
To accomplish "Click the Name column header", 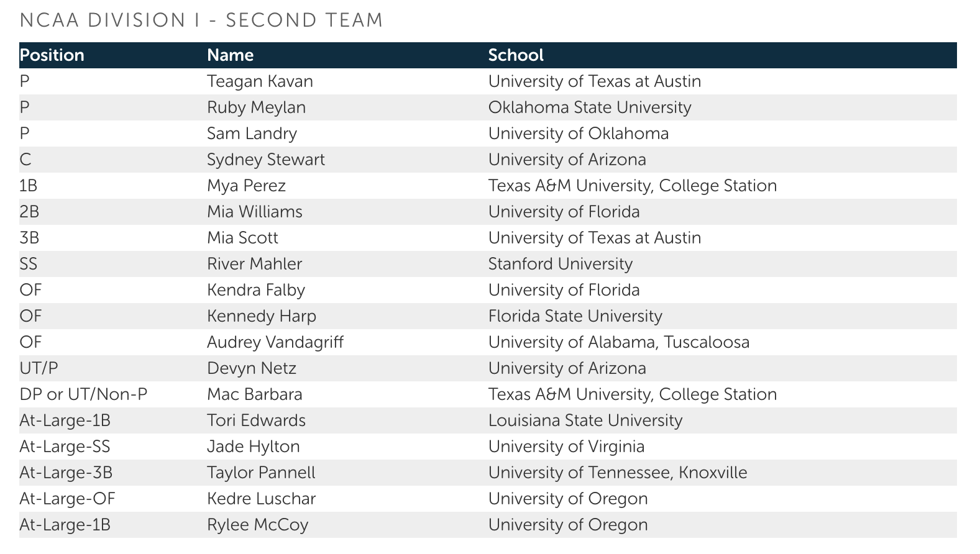I will pos(230,55).
